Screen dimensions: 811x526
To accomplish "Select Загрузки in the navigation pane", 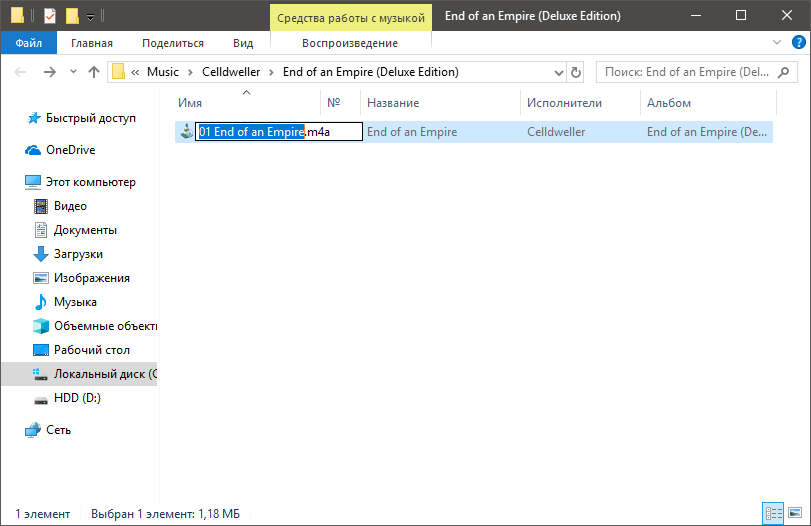I will 78,254.
